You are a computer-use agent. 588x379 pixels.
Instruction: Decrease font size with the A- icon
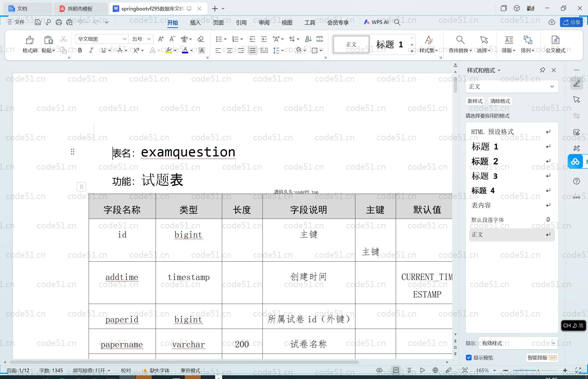pos(172,39)
